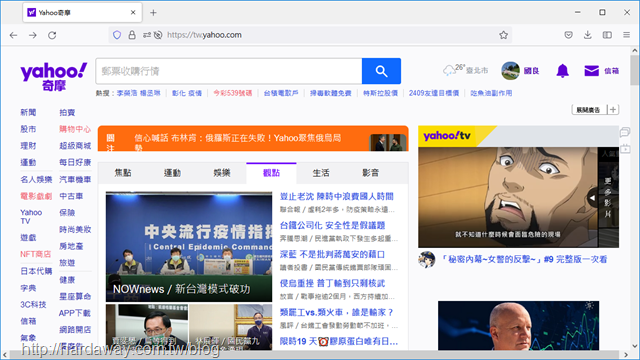Open the 日本代購 sidebar link
640x360 pixels.
point(36,271)
